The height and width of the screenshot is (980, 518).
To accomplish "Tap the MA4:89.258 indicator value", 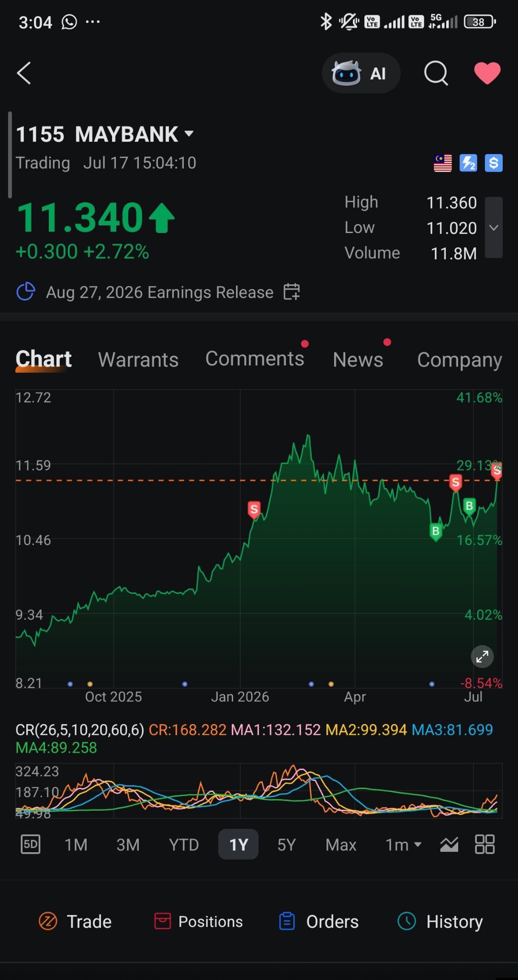I will 56,747.
